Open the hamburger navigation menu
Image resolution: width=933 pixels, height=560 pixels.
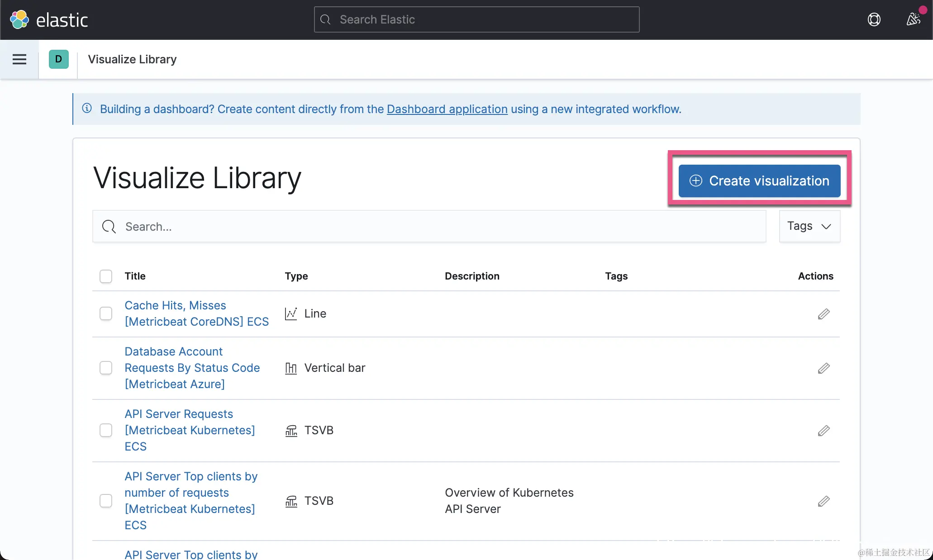click(x=19, y=59)
